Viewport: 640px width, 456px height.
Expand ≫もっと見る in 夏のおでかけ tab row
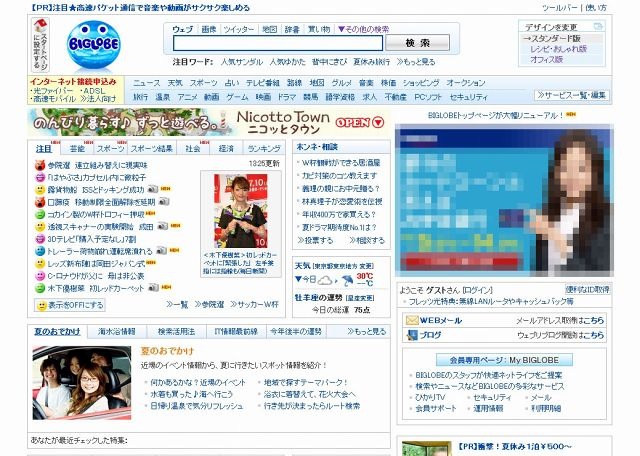coord(367,331)
